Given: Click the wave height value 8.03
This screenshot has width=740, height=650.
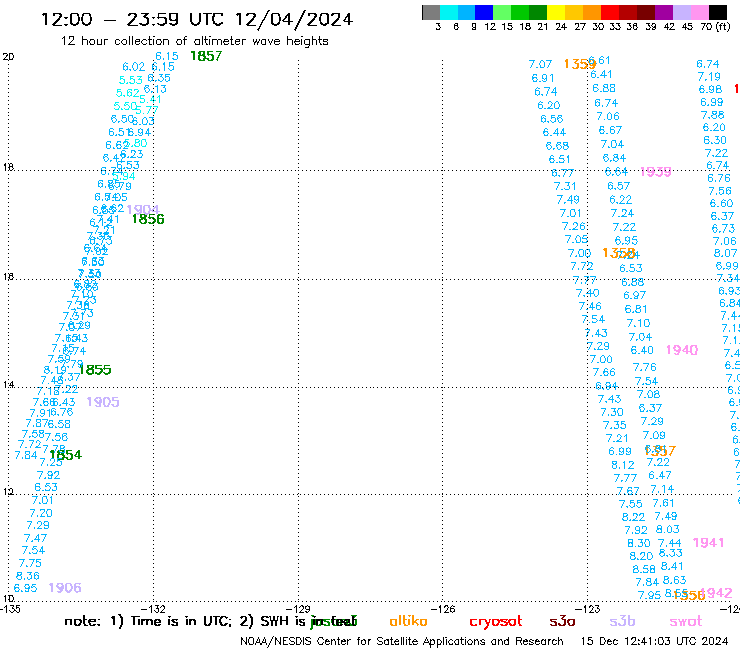Looking at the screenshot, I should (667, 529).
